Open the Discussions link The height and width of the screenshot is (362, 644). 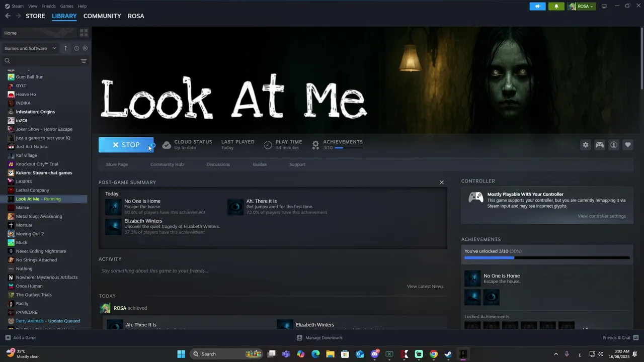[218, 164]
